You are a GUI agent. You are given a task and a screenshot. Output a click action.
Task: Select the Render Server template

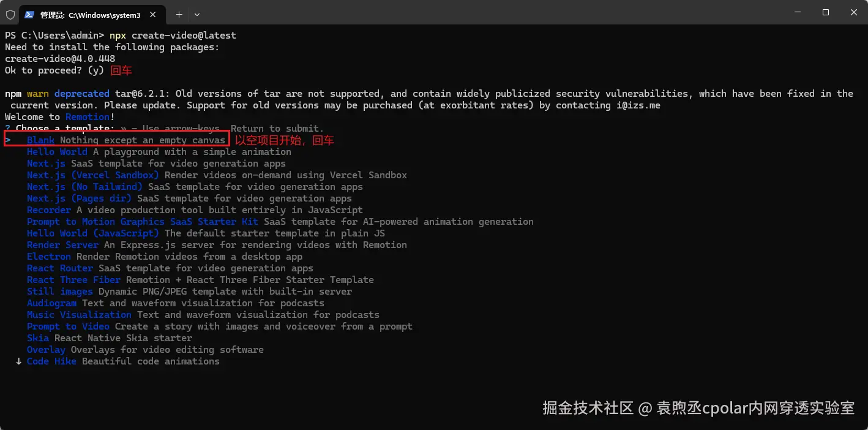[x=217, y=245]
